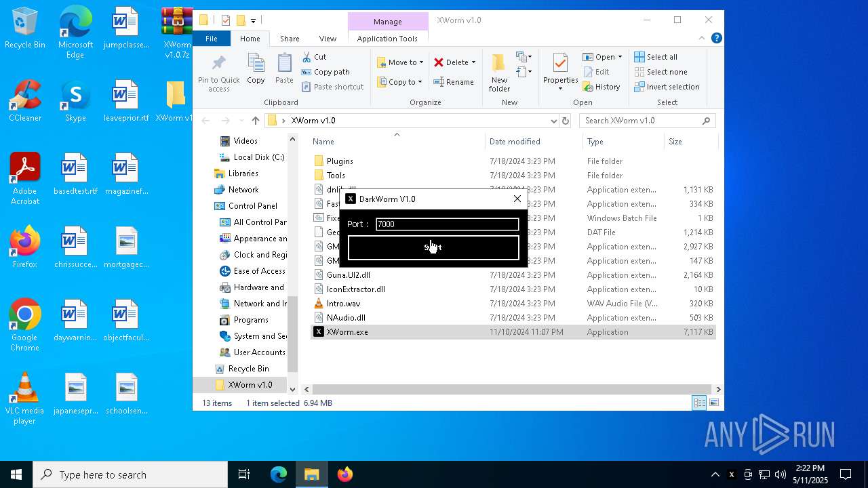868x488 pixels.
Task: Show hidden system tray icons
Action: pos(715,474)
